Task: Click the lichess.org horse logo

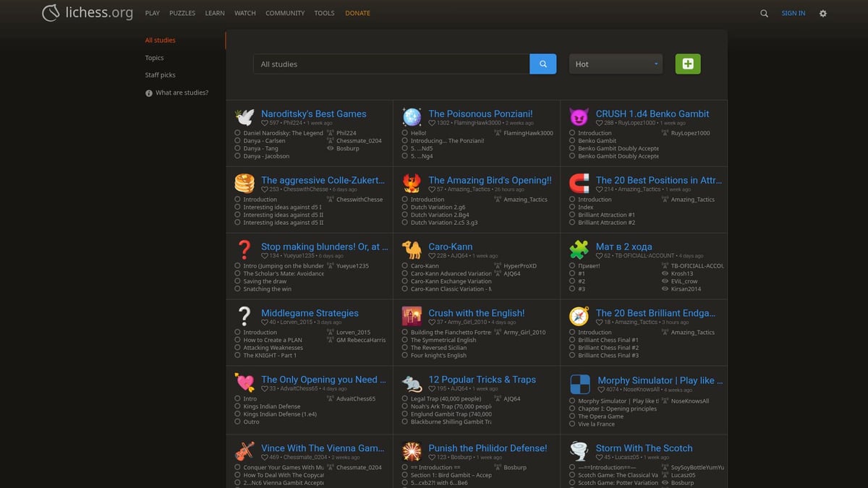Action: pyautogui.click(x=51, y=13)
